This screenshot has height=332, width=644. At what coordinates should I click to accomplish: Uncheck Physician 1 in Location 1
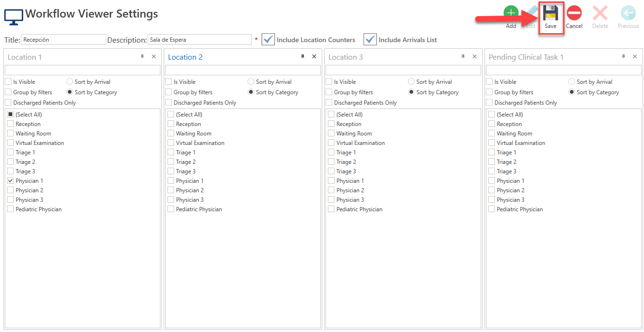10,180
